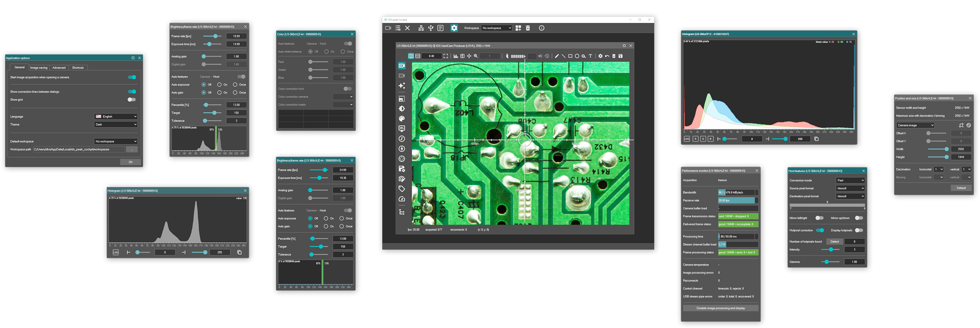The height and width of the screenshot is (328, 980).
Task: Click OK in Application options
Action: click(130, 162)
